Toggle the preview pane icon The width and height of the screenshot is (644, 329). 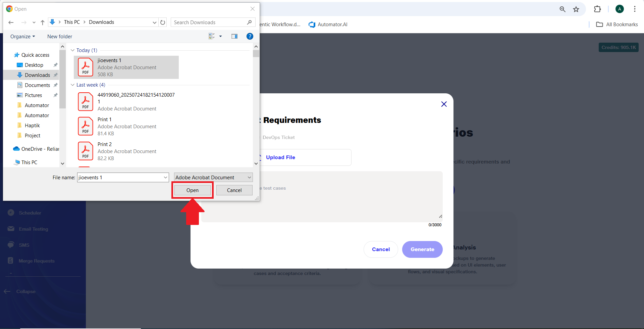tap(234, 36)
